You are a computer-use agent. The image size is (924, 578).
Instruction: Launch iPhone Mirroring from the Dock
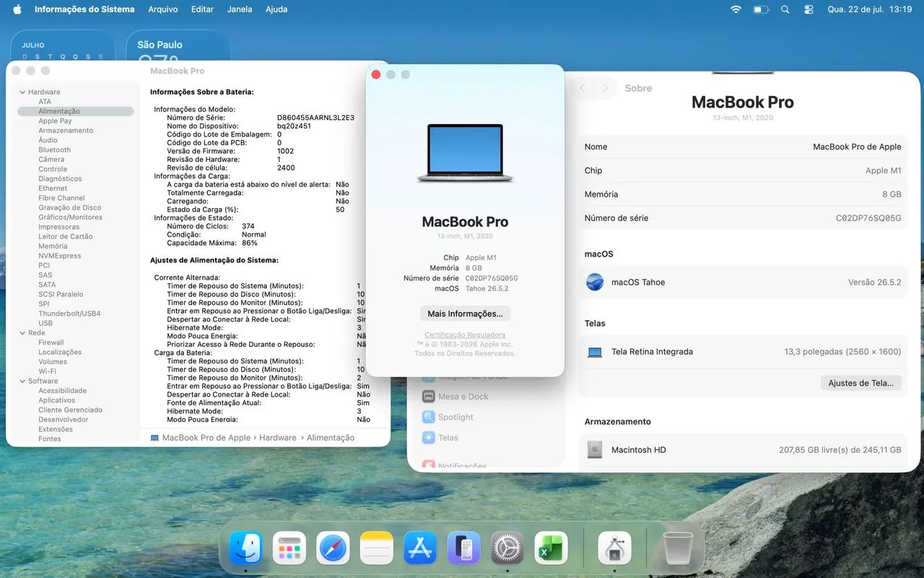(x=463, y=548)
